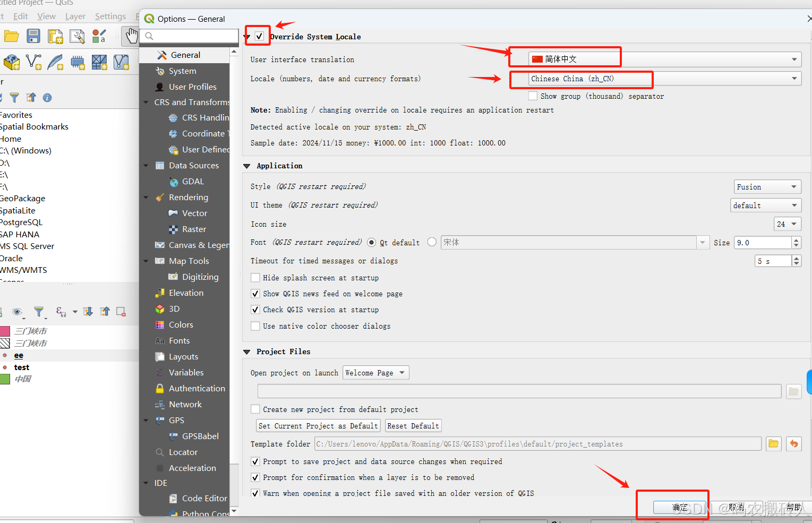The height and width of the screenshot is (523, 812).
Task: Collapse the CRS and Transforms tree node
Action: 146,102
